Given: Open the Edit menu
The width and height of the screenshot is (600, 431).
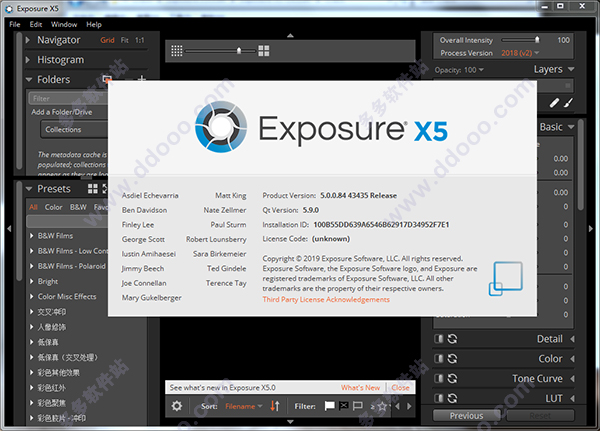Looking at the screenshot, I should pyautogui.click(x=36, y=24).
